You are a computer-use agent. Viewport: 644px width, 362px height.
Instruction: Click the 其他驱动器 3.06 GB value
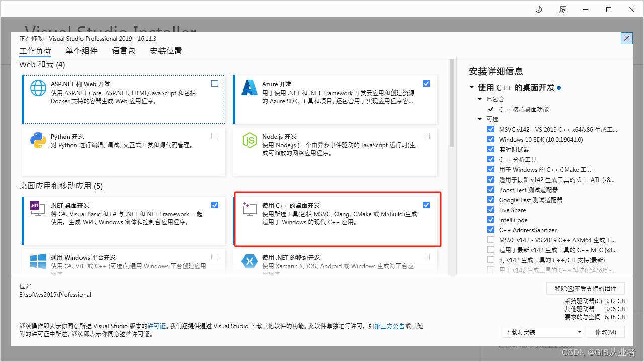[595, 309]
